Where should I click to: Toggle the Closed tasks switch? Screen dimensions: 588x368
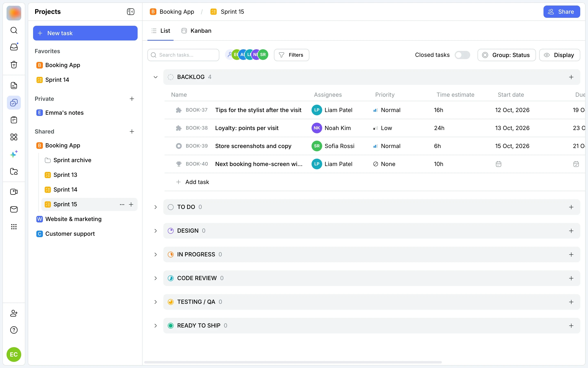pyautogui.click(x=462, y=55)
